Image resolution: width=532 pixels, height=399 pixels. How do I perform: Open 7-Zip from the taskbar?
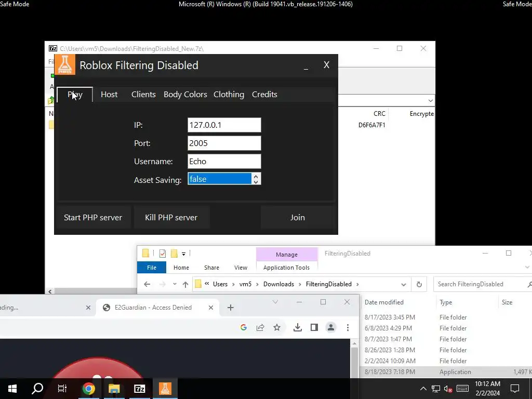pos(139,389)
